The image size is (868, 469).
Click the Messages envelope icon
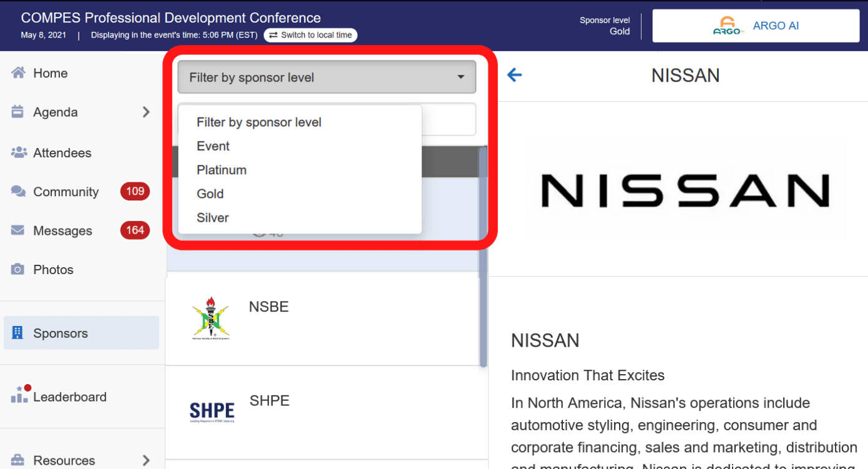point(18,230)
